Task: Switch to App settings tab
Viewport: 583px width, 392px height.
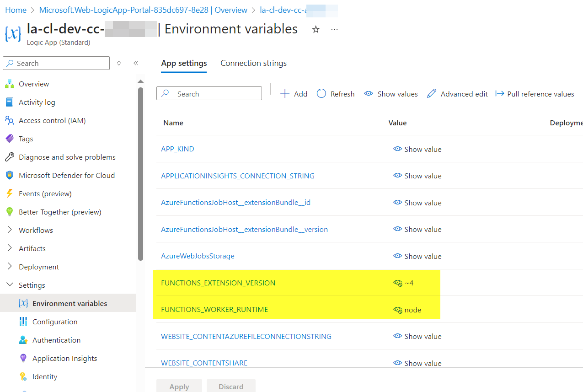Action: pos(184,63)
